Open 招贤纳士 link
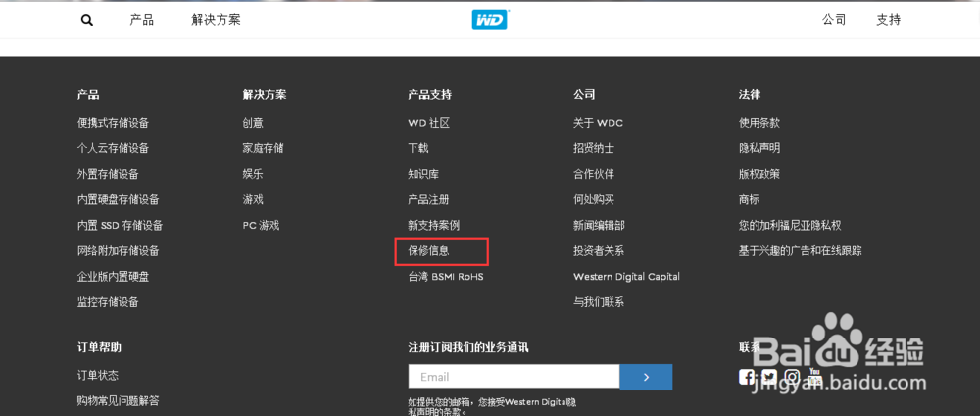This screenshot has width=980, height=416. pyautogui.click(x=594, y=148)
